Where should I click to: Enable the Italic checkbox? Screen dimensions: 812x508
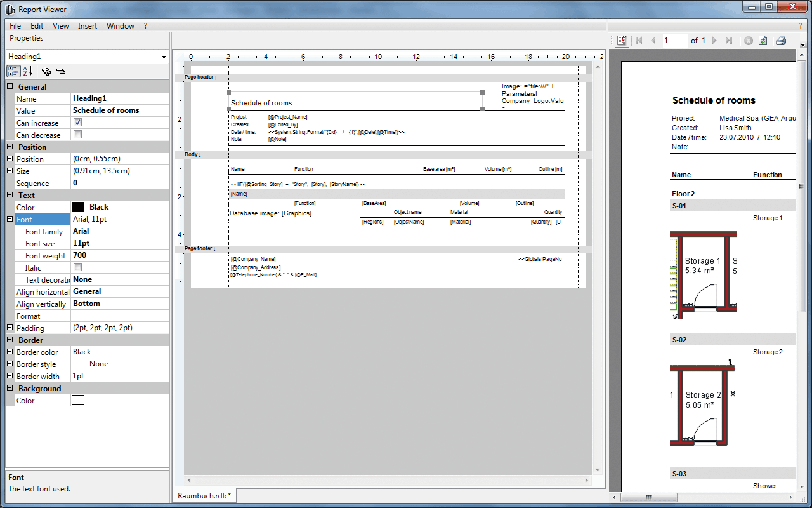[77, 267]
